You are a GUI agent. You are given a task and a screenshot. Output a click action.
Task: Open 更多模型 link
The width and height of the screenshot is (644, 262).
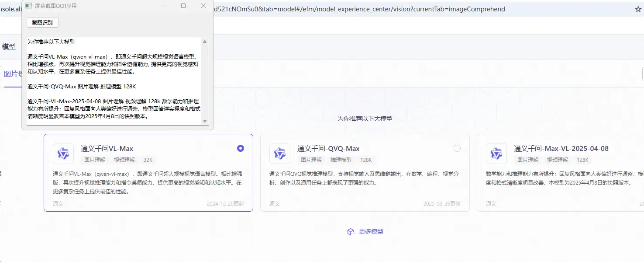point(371,231)
